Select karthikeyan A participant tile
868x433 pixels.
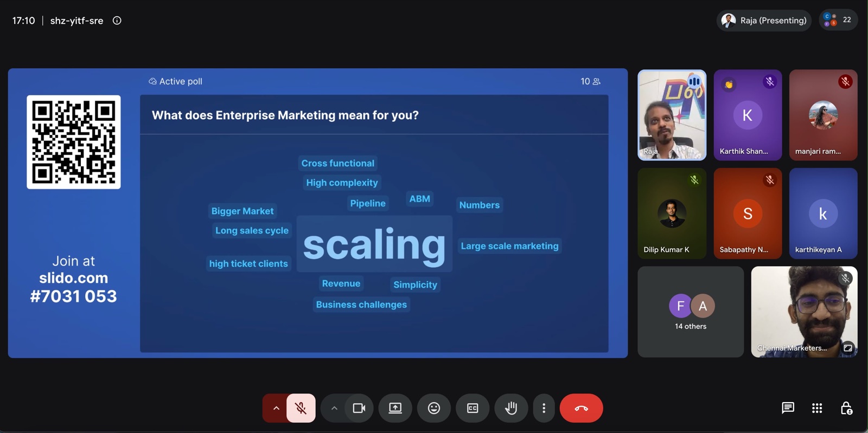(x=823, y=213)
